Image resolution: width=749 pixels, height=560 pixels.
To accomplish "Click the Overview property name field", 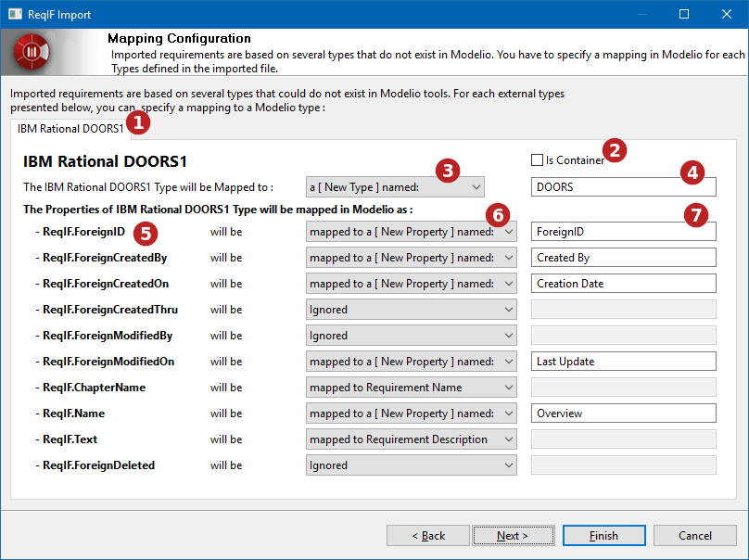I will point(623,414).
